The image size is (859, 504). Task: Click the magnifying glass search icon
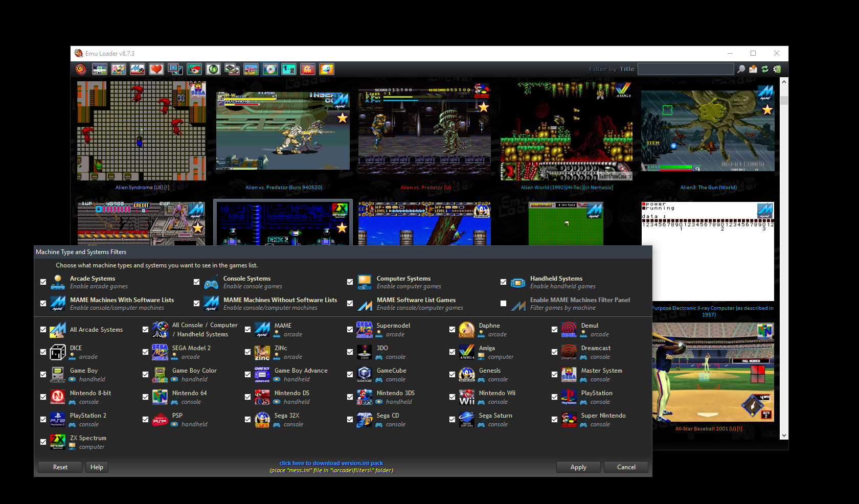(741, 69)
